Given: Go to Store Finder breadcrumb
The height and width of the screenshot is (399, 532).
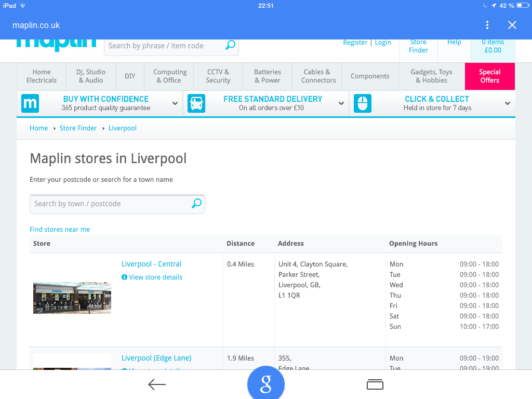Looking at the screenshot, I should [78, 128].
